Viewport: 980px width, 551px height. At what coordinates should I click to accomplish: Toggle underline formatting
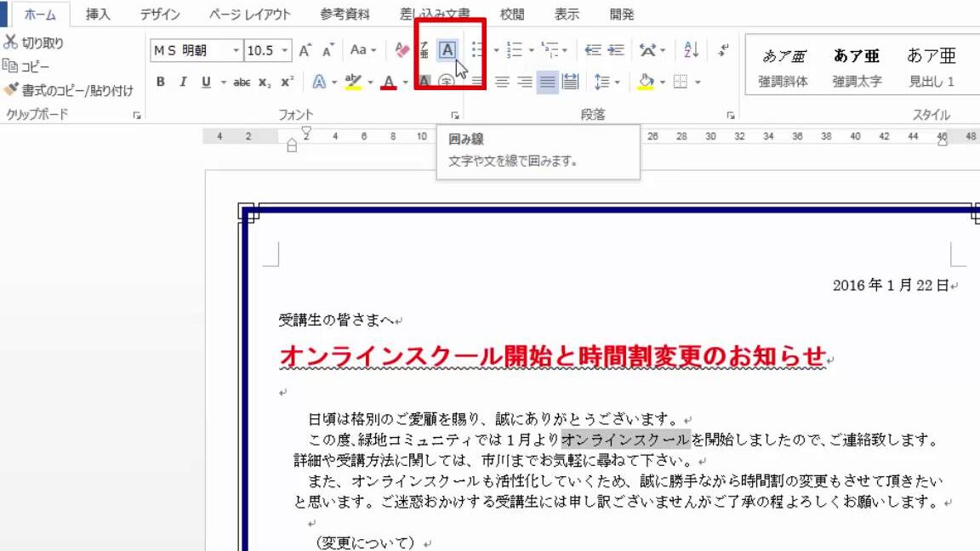coord(204,82)
